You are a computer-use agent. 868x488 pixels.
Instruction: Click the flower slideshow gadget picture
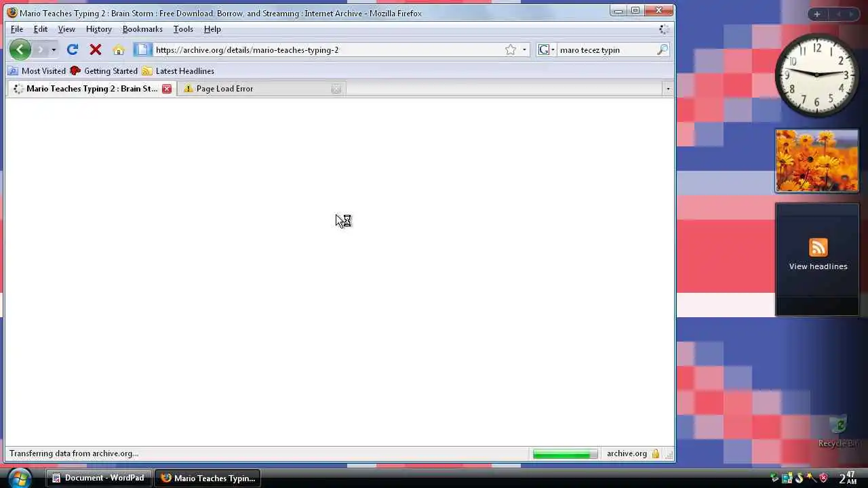tap(817, 161)
